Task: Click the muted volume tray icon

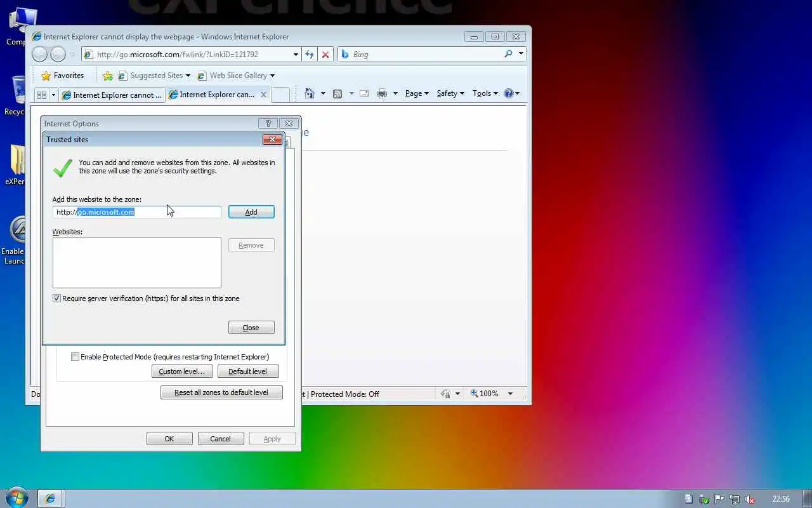Action: click(750, 499)
